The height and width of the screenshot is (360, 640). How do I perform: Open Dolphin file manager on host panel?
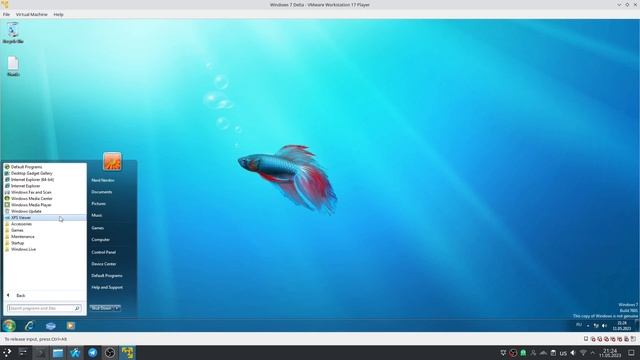(58, 353)
